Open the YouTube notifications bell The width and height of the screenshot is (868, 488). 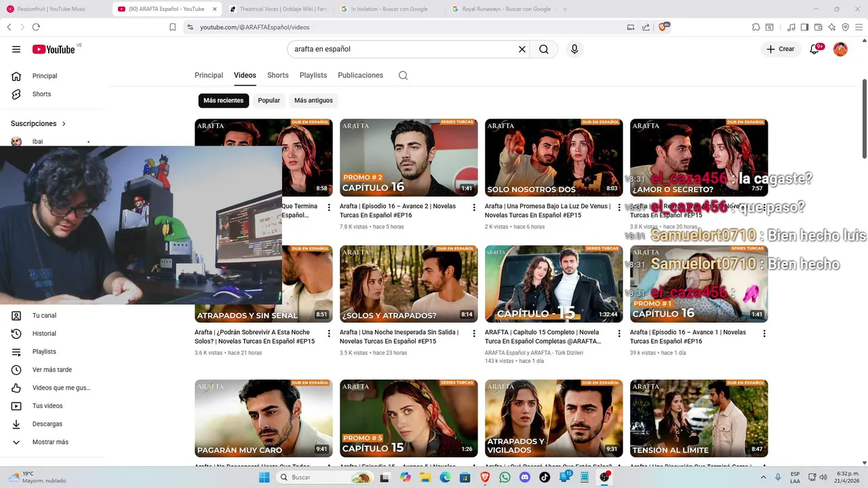tap(815, 49)
